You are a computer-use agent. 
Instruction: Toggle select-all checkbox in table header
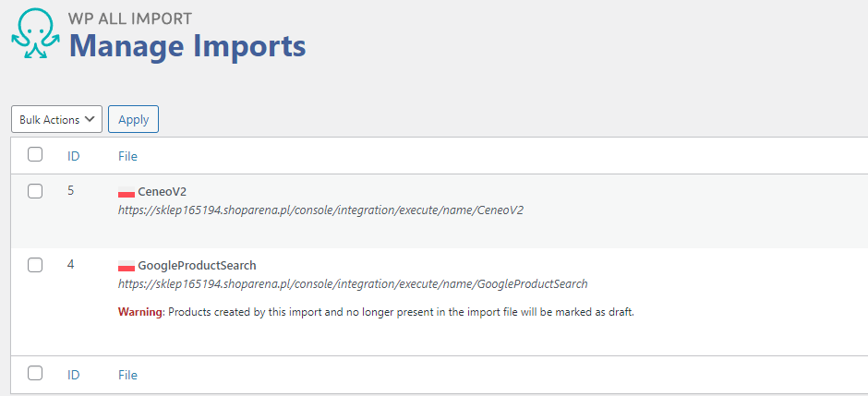(35, 155)
